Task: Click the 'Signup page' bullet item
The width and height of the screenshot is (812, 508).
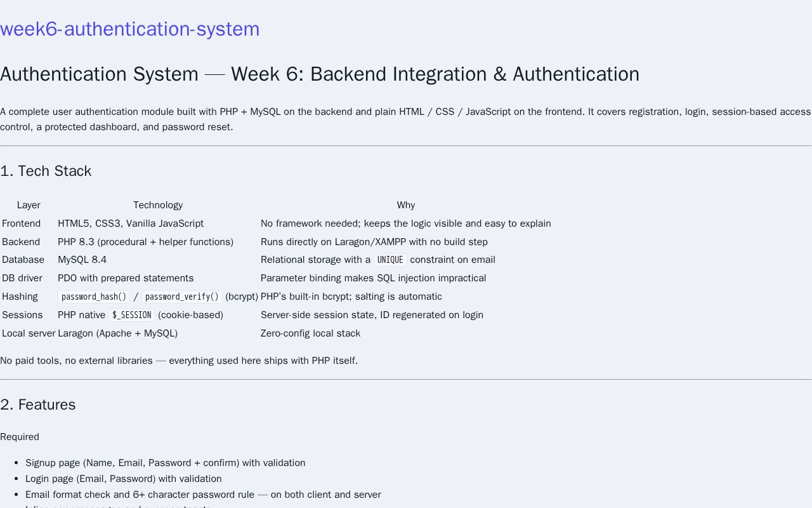Action: [166, 463]
